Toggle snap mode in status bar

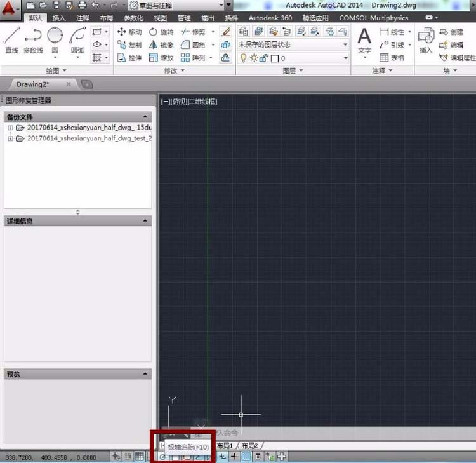(x=128, y=456)
